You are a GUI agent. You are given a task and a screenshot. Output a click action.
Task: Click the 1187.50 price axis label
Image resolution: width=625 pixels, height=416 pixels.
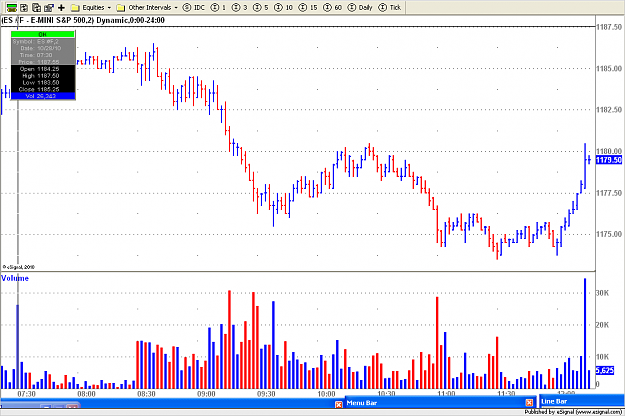click(x=609, y=27)
